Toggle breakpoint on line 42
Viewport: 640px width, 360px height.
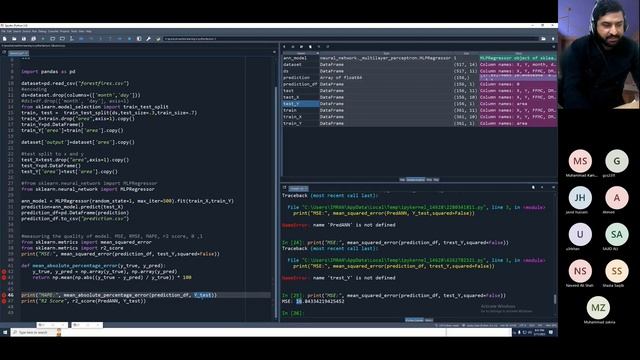(x=4, y=271)
